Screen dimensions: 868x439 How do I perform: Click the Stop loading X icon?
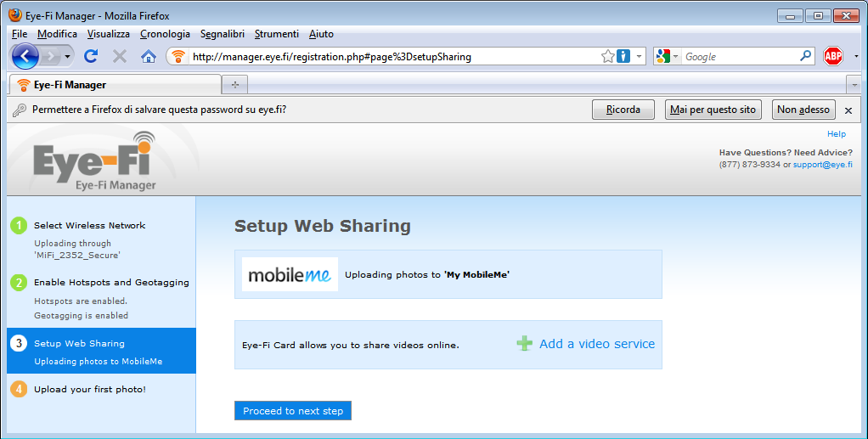pos(120,56)
